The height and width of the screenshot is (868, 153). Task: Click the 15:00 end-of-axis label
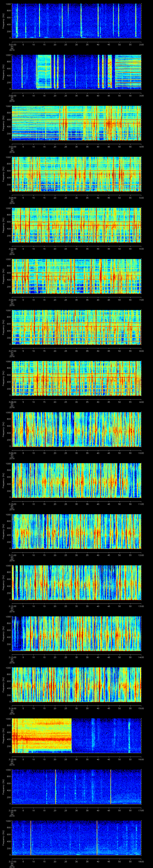click(x=141, y=708)
